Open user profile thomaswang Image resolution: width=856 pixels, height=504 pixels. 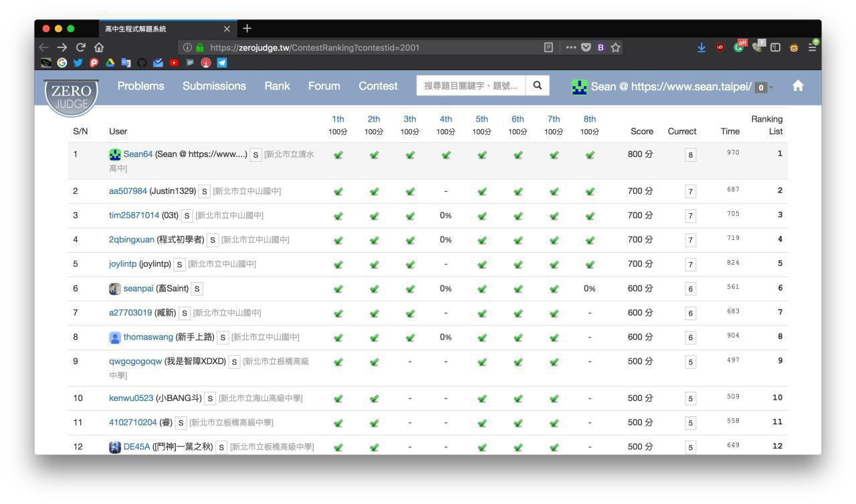pos(148,337)
